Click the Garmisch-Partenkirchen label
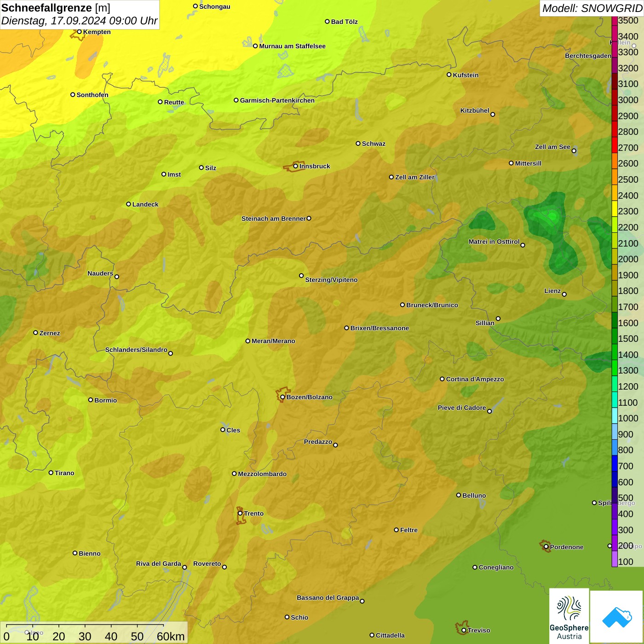The width and height of the screenshot is (644, 644). point(277,100)
